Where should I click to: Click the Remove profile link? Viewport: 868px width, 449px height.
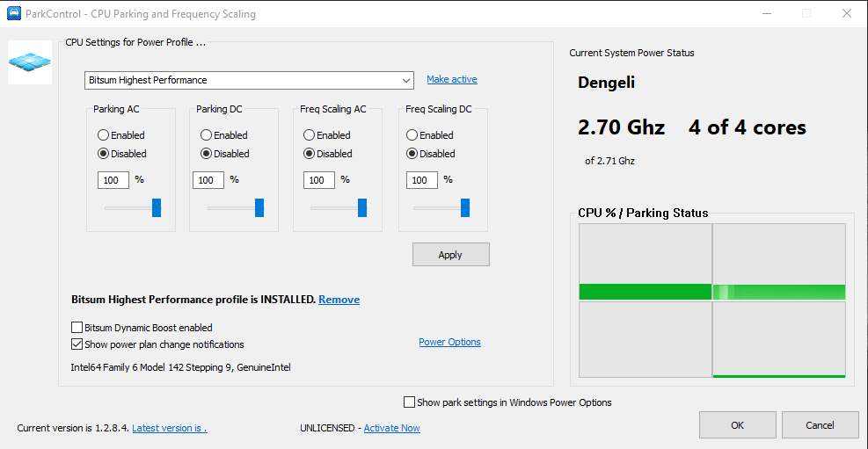(x=339, y=300)
